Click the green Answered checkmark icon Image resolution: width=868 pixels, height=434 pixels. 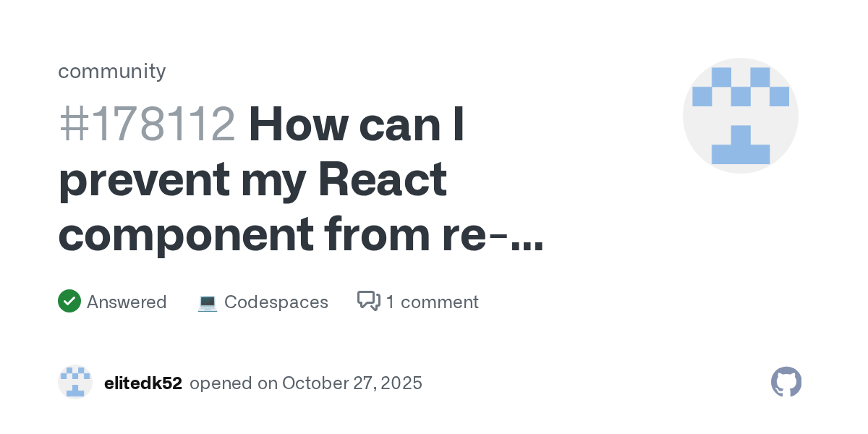69,301
